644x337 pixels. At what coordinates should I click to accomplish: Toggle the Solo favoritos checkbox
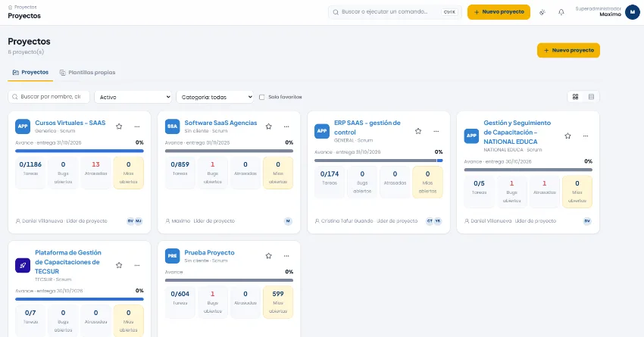[x=261, y=97]
